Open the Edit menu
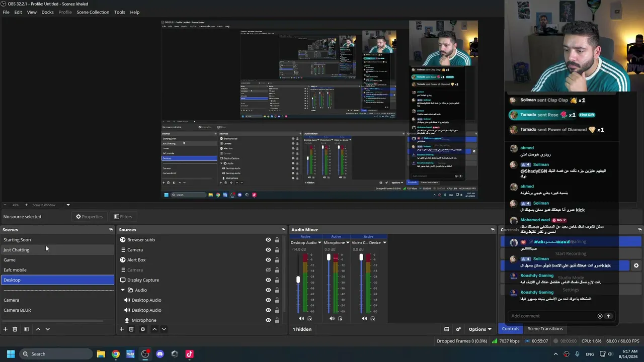Image resolution: width=644 pixels, height=362 pixels. point(18,12)
